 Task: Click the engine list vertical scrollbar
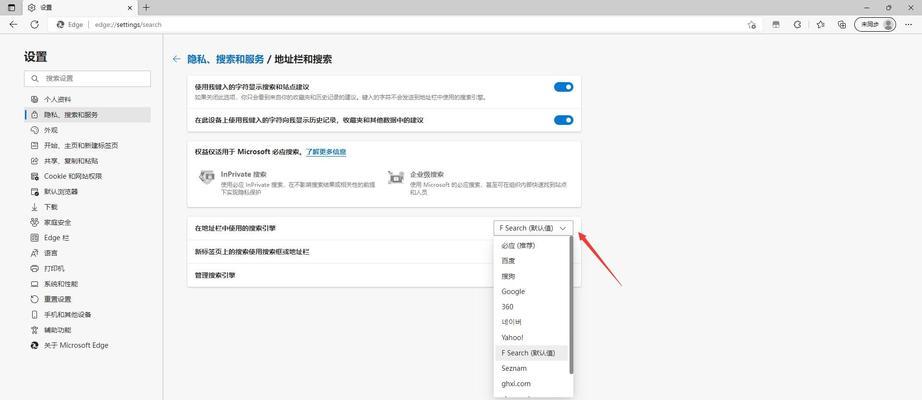(571, 305)
